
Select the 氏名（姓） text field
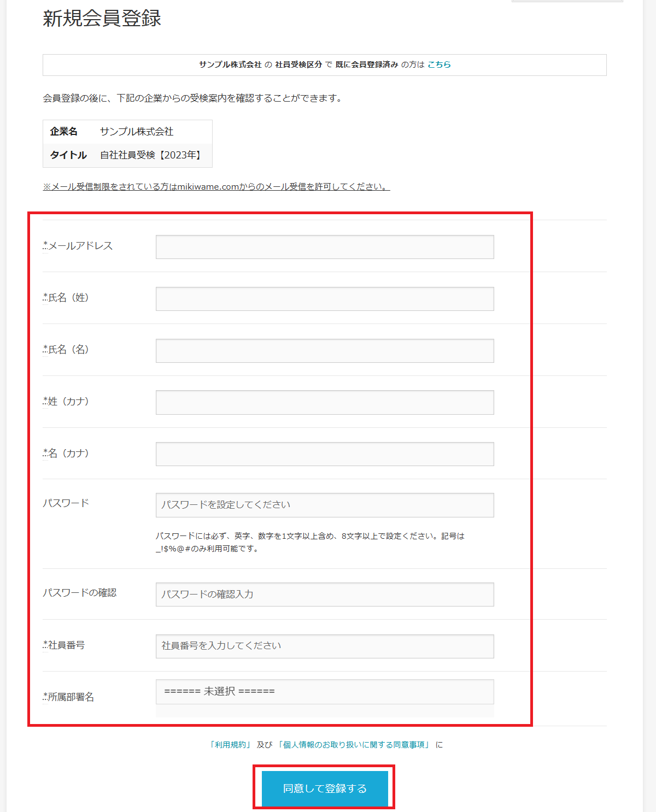(x=325, y=298)
